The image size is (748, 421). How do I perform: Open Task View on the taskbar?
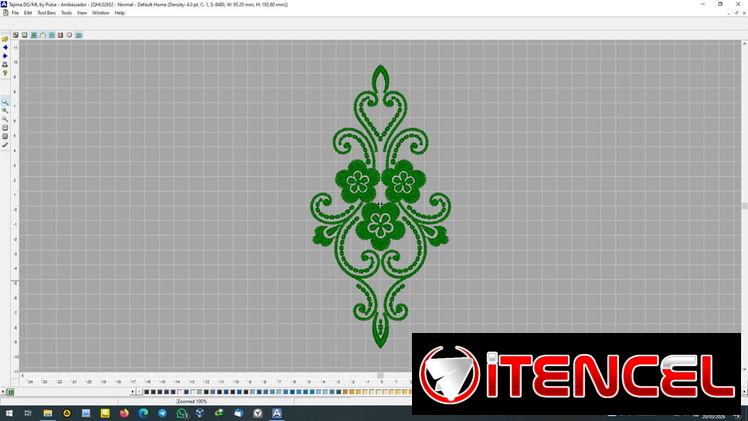point(28,413)
